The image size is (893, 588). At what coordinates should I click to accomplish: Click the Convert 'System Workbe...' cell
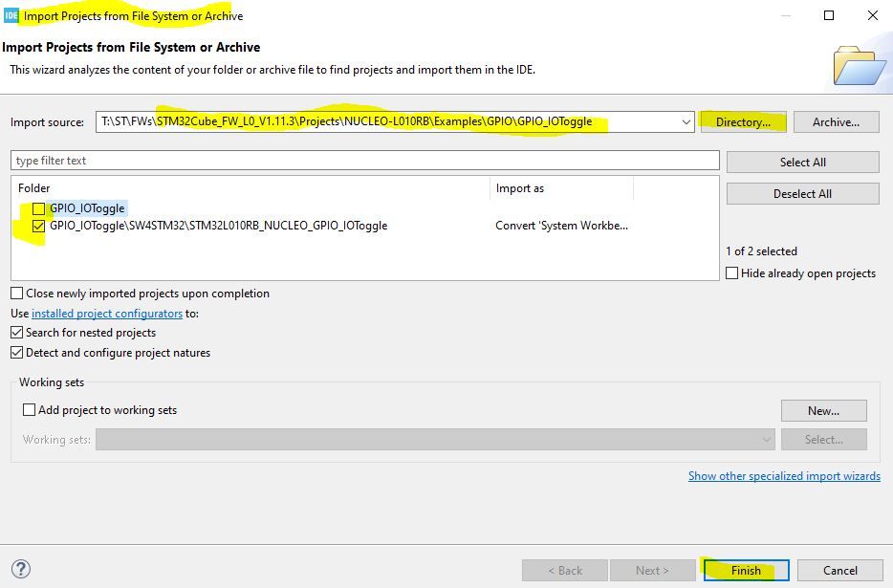click(561, 226)
